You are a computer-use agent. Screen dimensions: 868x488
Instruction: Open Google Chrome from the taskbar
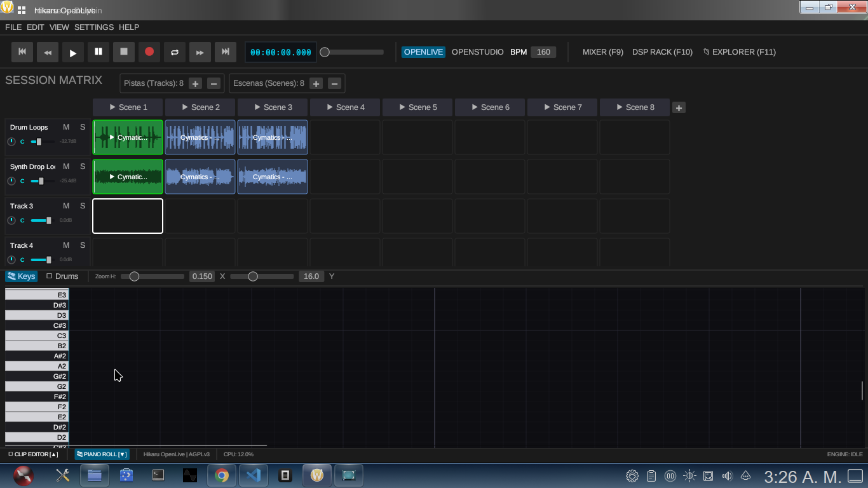point(222,475)
